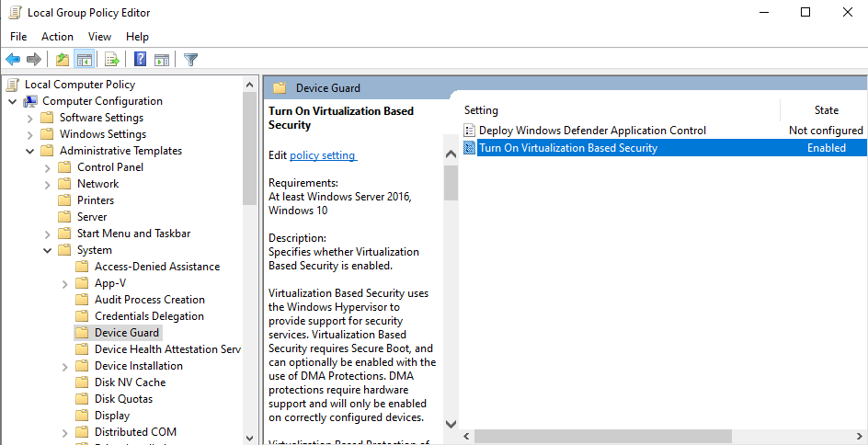The height and width of the screenshot is (445, 868).
Task: Select Access-Denied Assistance in the tree
Action: [157, 267]
